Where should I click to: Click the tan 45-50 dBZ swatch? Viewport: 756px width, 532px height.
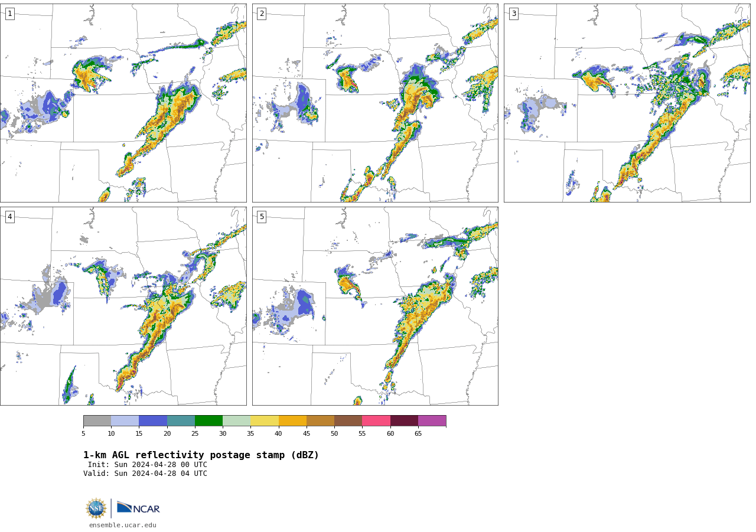coord(320,421)
